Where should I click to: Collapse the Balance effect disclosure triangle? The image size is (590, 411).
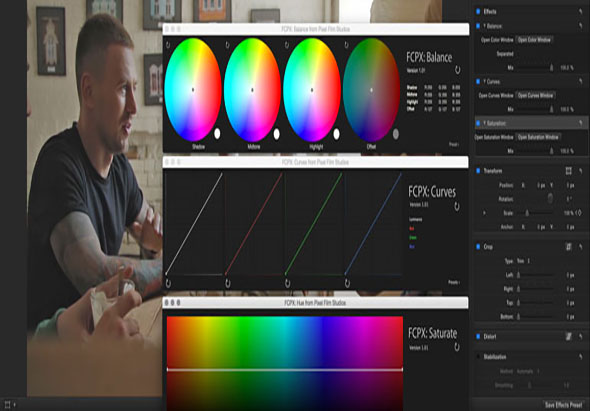click(485, 26)
